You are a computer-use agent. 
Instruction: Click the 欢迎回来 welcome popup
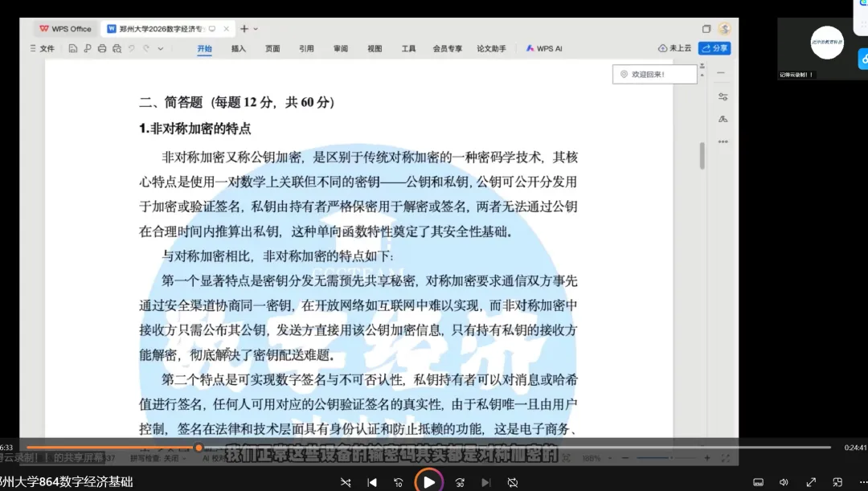tap(654, 74)
